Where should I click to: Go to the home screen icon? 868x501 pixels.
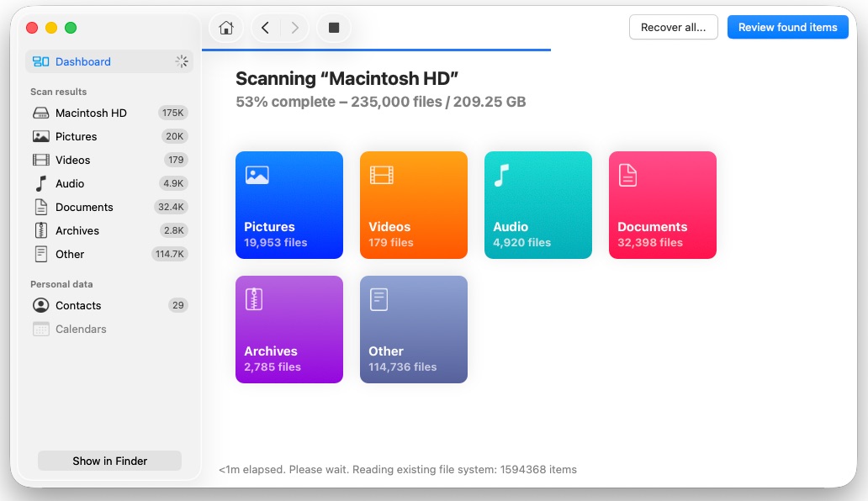click(226, 28)
